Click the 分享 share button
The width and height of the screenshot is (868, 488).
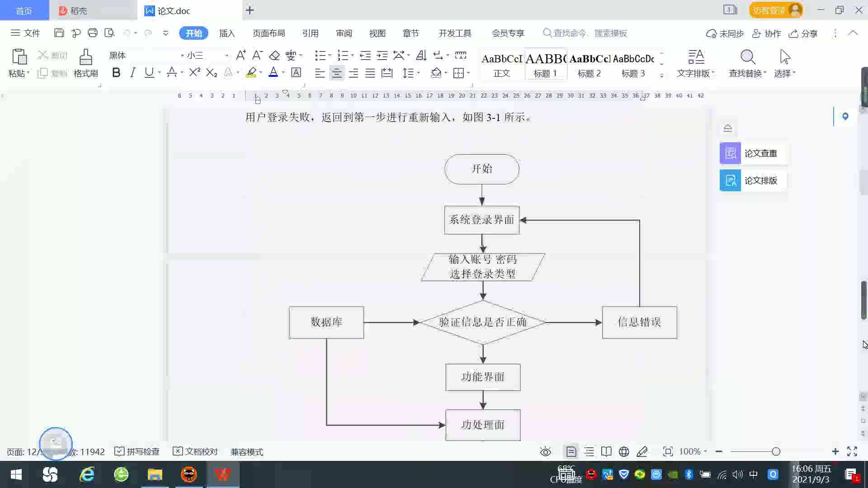pyautogui.click(x=803, y=33)
